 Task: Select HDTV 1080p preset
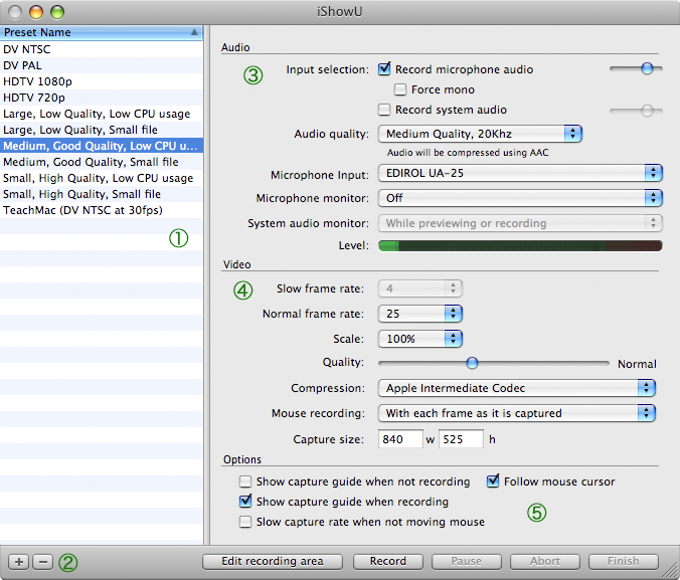pyautogui.click(x=101, y=81)
